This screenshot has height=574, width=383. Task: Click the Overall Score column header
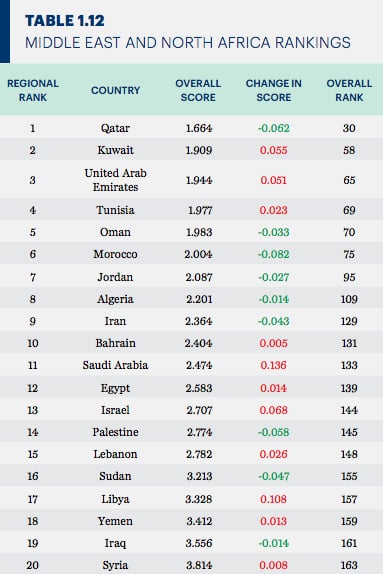[x=198, y=90]
